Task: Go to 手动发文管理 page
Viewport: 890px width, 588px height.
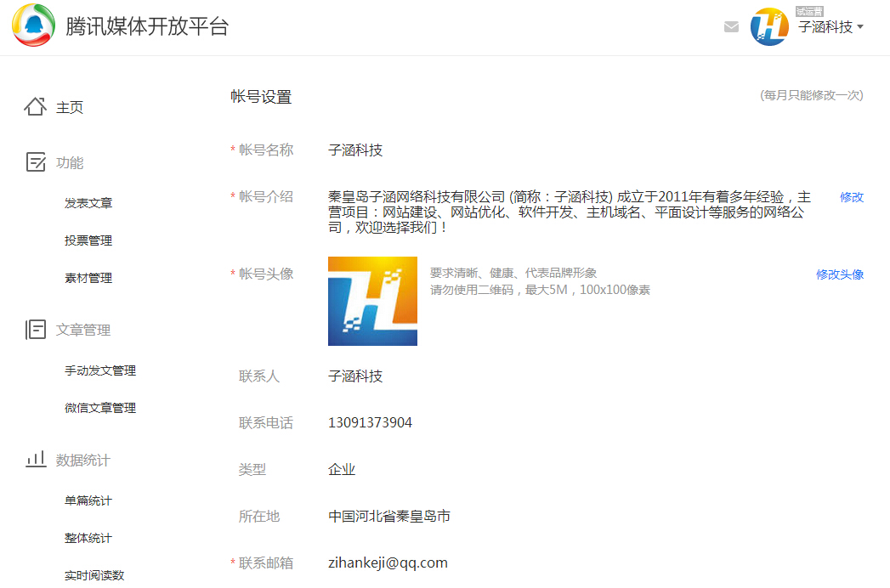Action: coord(100,370)
